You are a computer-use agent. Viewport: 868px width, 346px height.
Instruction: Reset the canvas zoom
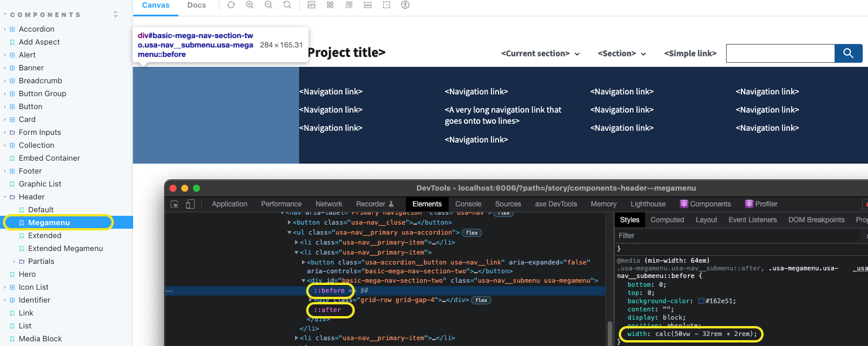point(287,5)
